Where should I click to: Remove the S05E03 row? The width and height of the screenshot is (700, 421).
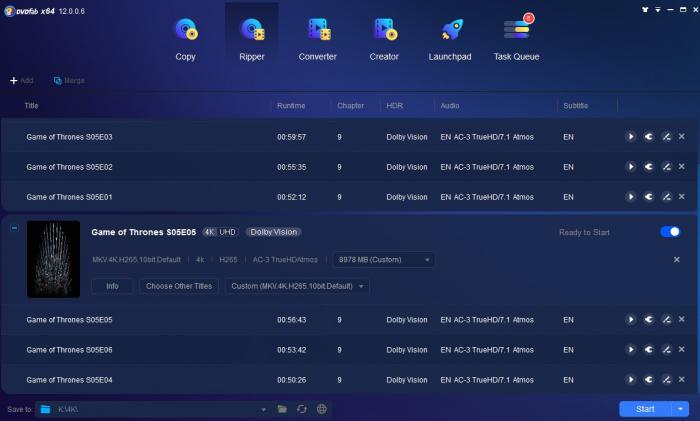(x=682, y=137)
